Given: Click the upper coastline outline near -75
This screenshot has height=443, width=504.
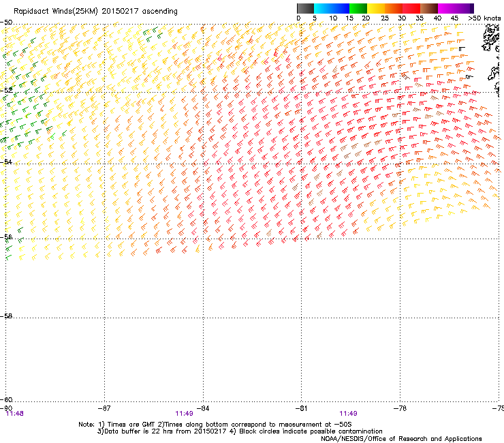Looking at the screenshot, I should [491, 38].
